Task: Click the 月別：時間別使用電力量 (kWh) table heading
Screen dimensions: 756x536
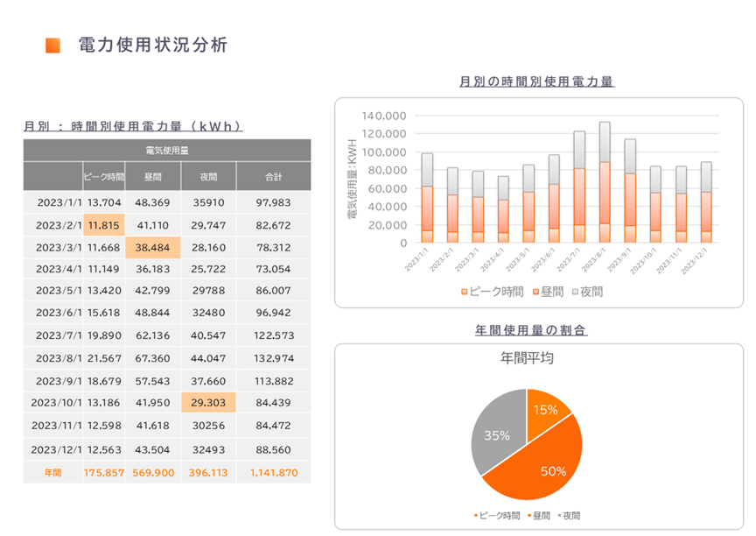Action: [133, 126]
